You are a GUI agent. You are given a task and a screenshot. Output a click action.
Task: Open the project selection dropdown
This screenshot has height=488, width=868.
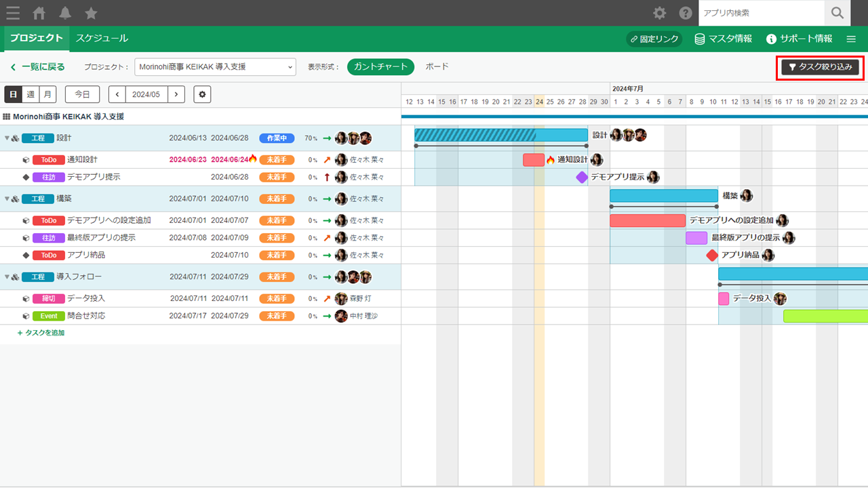(x=216, y=67)
